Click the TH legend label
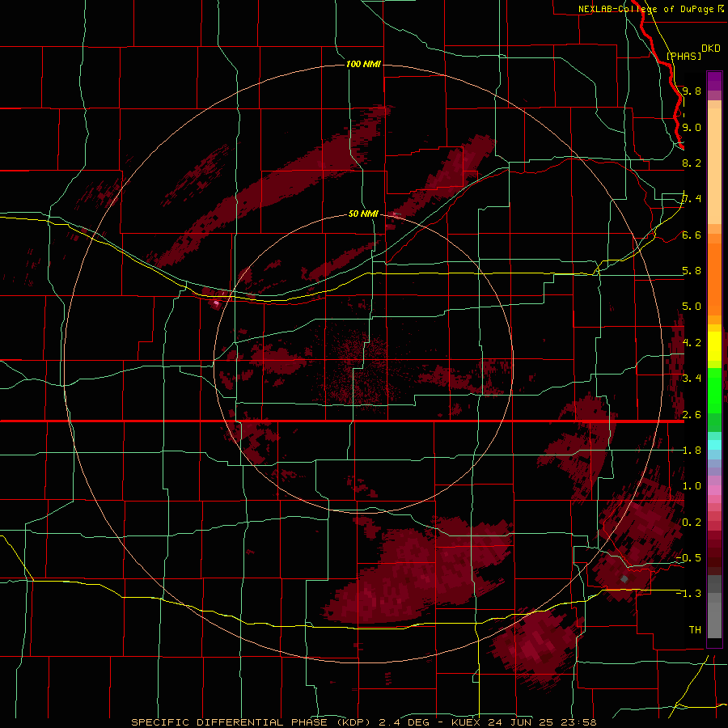The image size is (728, 728). pos(695,630)
